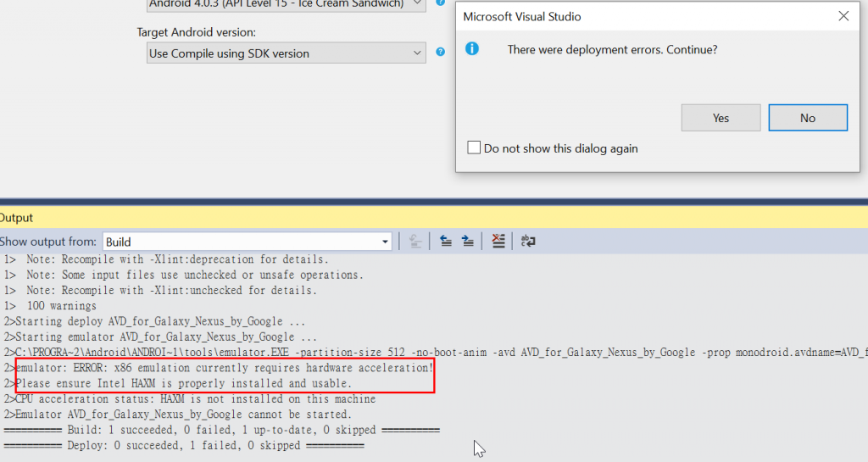Click the 'Starting emulator AVD_for_Galaxy_Nexus' line
Image resolution: width=868 pixels, height=462 pixels.
coord(160,337)
